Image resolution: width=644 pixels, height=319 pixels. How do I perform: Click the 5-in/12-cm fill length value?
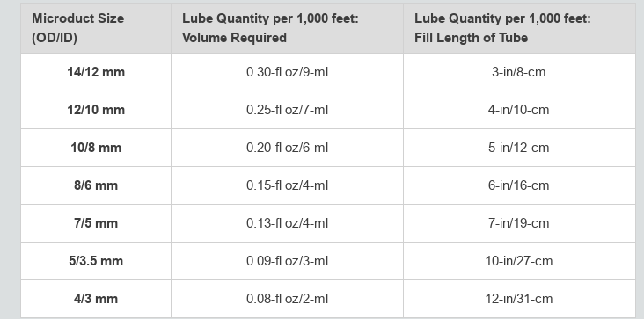[519, 148]
